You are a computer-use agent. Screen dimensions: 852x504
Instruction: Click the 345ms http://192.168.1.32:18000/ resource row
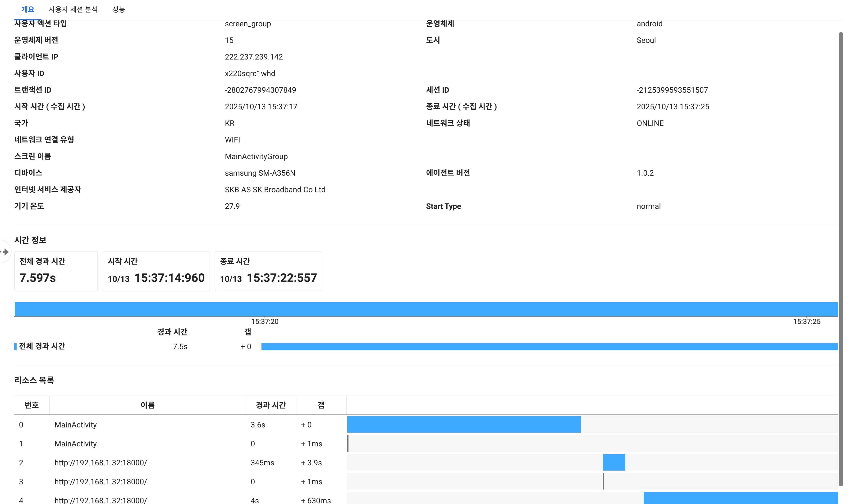click(101, 463)
